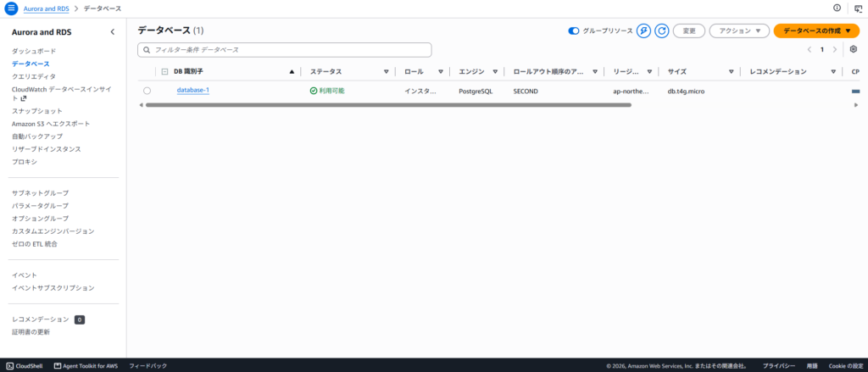Click the horizontal table scrollbar
The image size is (868, 372).
point(388,104)
